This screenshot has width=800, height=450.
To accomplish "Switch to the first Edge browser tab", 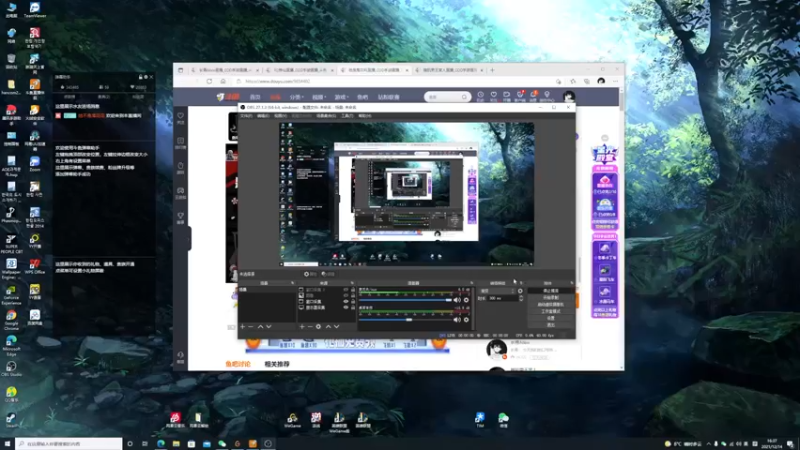I will pos(223,70).
